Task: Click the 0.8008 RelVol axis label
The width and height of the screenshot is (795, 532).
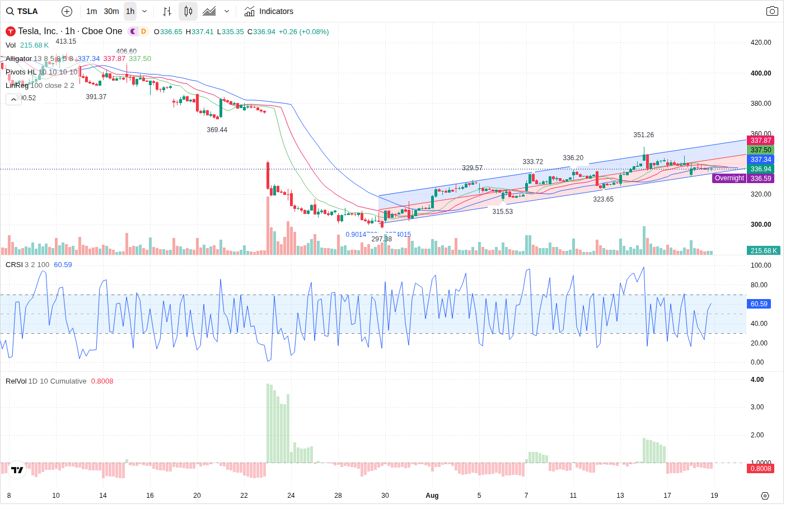Action: [x=761, y=469]
